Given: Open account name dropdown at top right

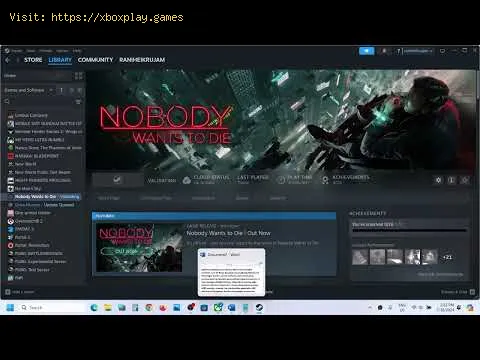Looking at the screenshot, I should pos(418,51).
